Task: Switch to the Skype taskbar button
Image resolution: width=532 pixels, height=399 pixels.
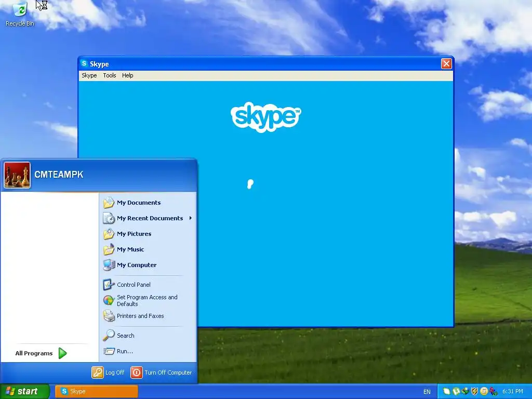Action: pos(96,392)
